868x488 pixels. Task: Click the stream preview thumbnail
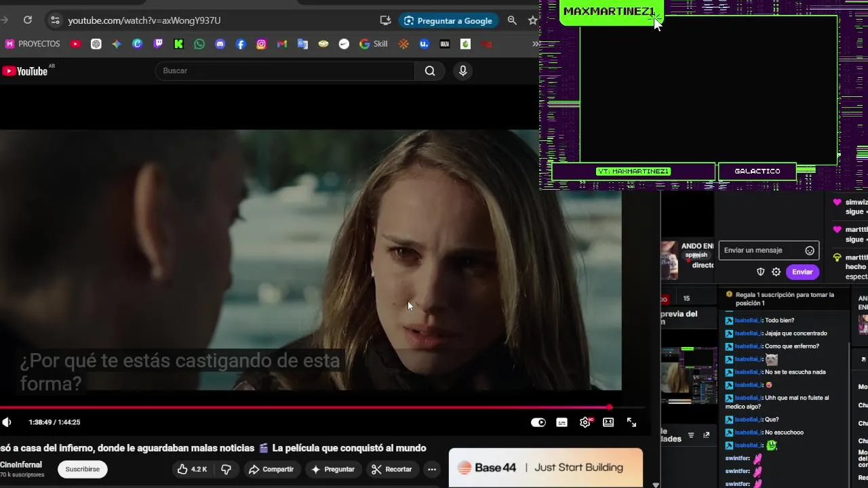click(x=689, y=376)
